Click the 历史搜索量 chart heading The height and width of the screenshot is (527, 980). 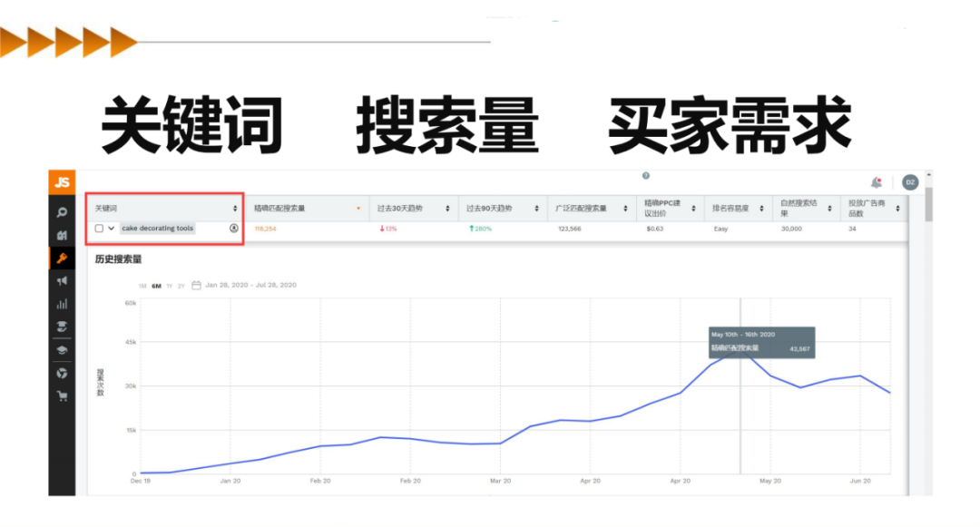pyautogui.click(x=119, y=259)
